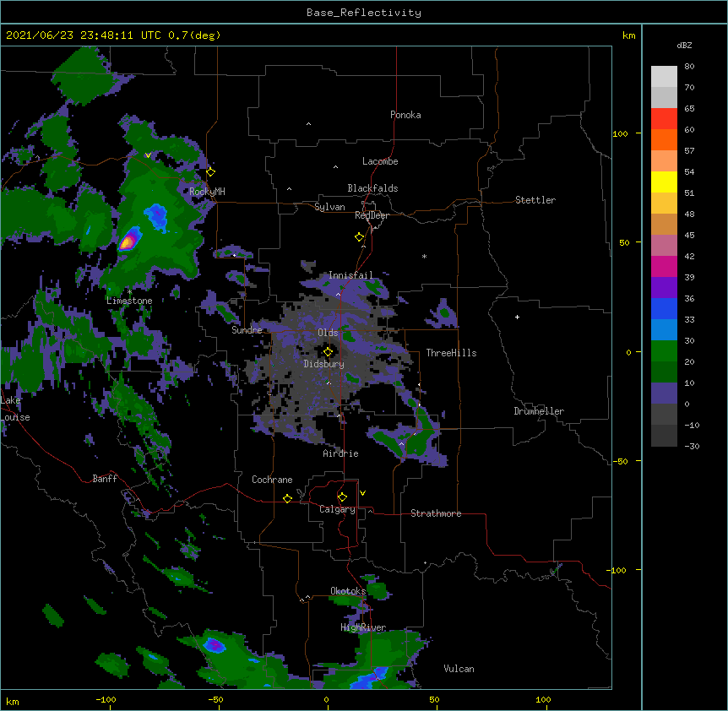
Task: Click the 0.7(deg) elevation angle text
Action: click(x=194, y=35)
